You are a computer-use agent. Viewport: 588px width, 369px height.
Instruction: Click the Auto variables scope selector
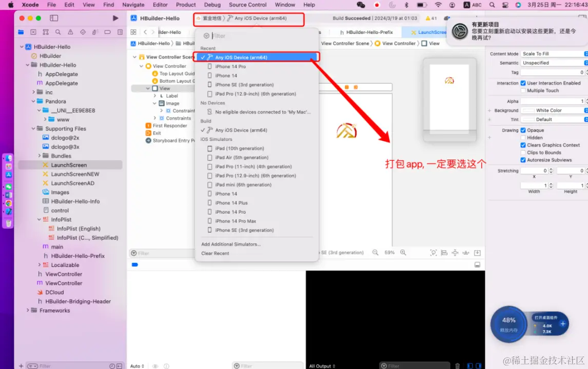[137, 366]
